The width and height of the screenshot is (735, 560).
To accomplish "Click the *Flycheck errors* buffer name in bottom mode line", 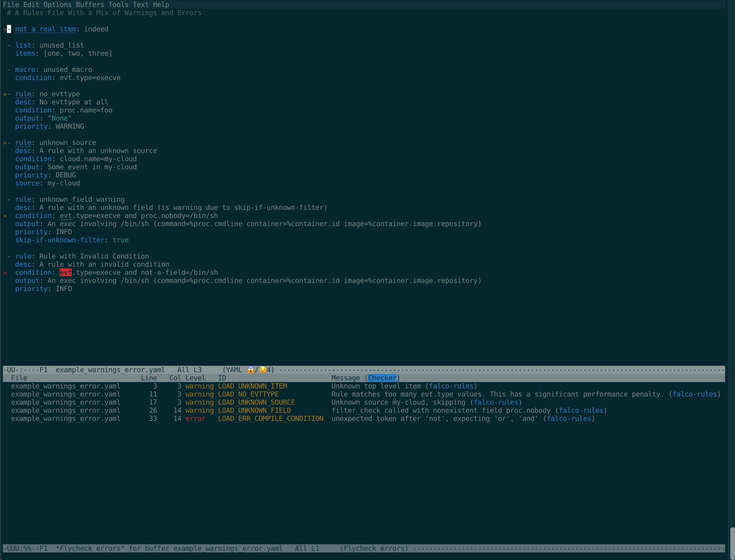I will click(x=90, y=548).
